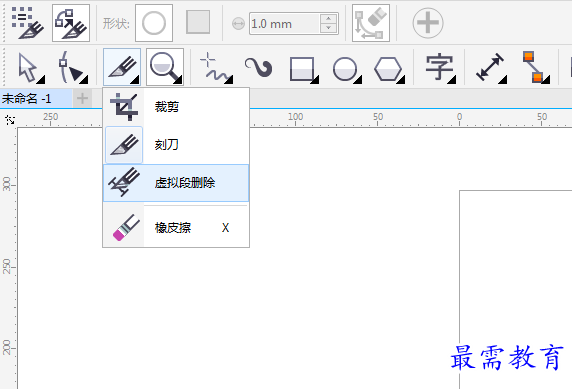The width and height of the screenshot is (572, 389).
Task: Open Text tool flyout arrow
Action: [x=452, y=80]
